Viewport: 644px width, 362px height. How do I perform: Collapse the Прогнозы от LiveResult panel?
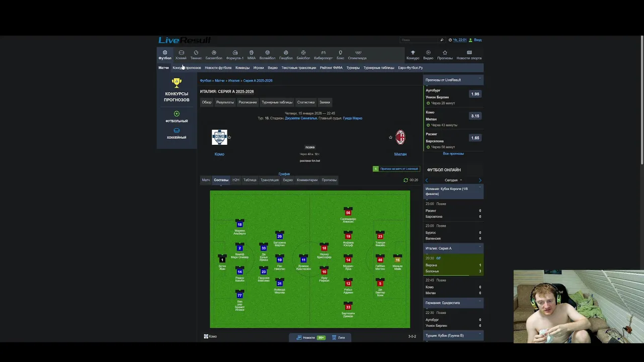480,79
